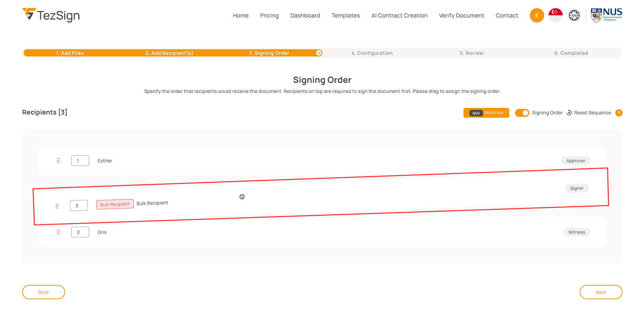
Task: Click the order number field for Gris
Action: 80,232
